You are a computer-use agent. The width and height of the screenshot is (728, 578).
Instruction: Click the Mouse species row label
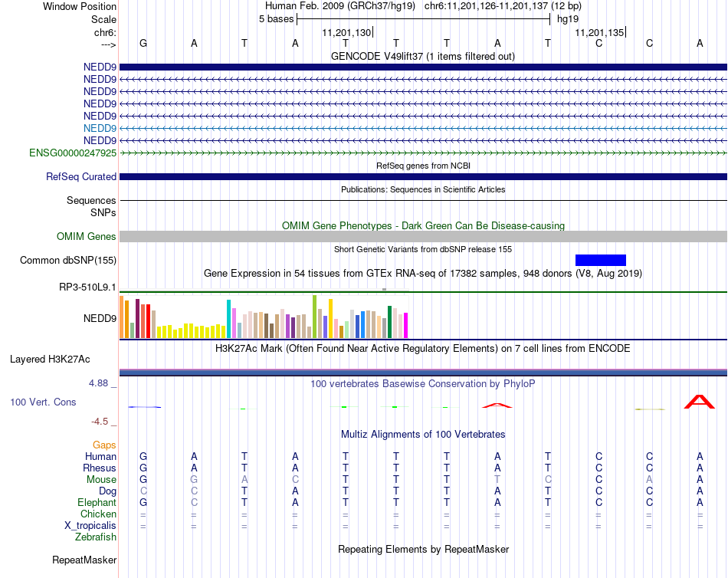point(101,480)
